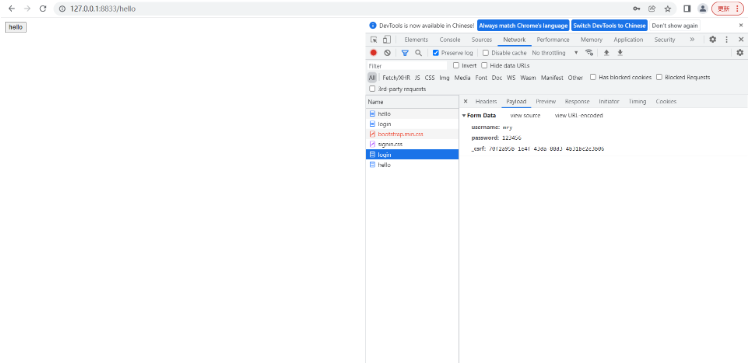
Task: Click the red update button
Action: pyautogui.click(x=728, y=9)
